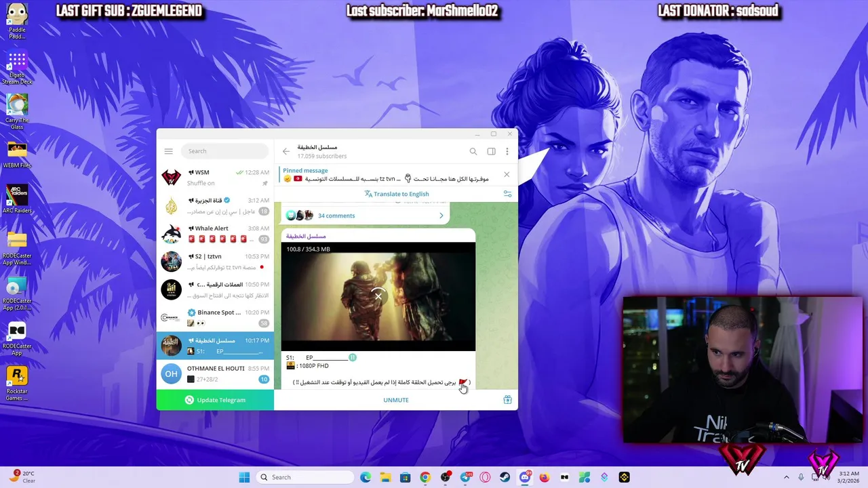
Task: Click unread badge 93 on Whale Alert
Action: click(264, 239)
